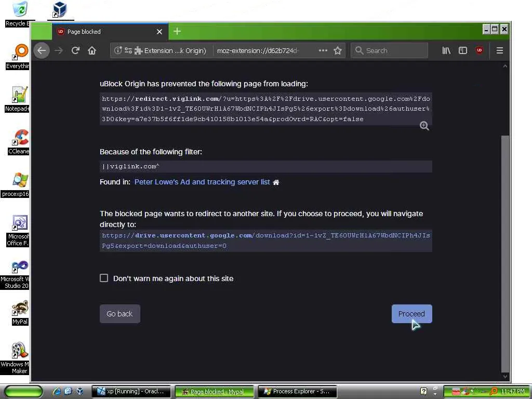Screen dimensions: 532x399
Task: Click the home icon next to filter list
Action: tap(276, 182)
